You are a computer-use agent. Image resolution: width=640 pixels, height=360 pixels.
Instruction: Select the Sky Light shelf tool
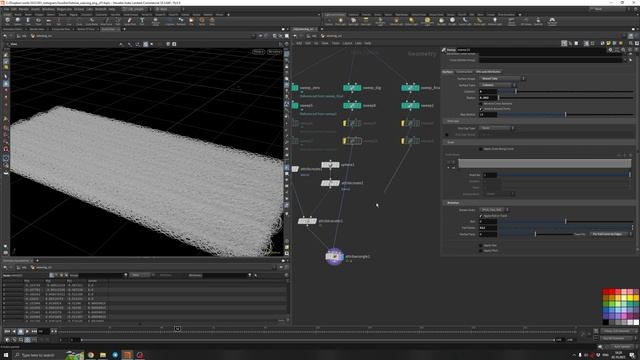(441, 21)
